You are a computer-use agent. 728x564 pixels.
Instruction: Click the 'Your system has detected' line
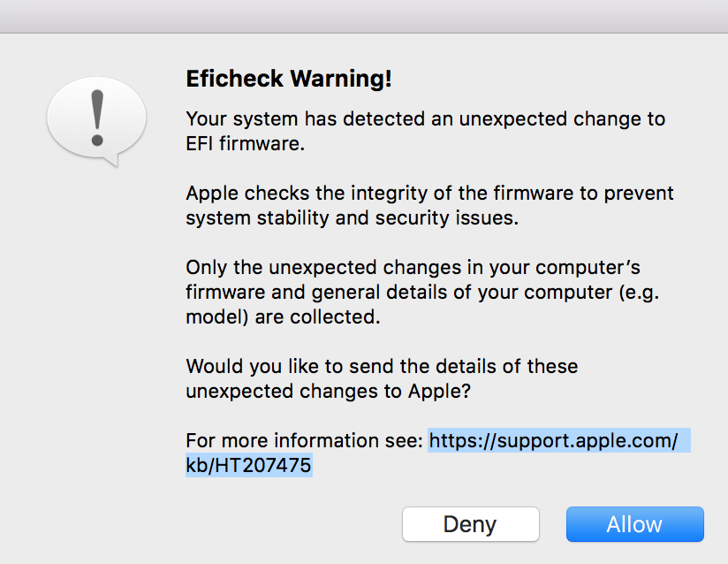[425, 118]
